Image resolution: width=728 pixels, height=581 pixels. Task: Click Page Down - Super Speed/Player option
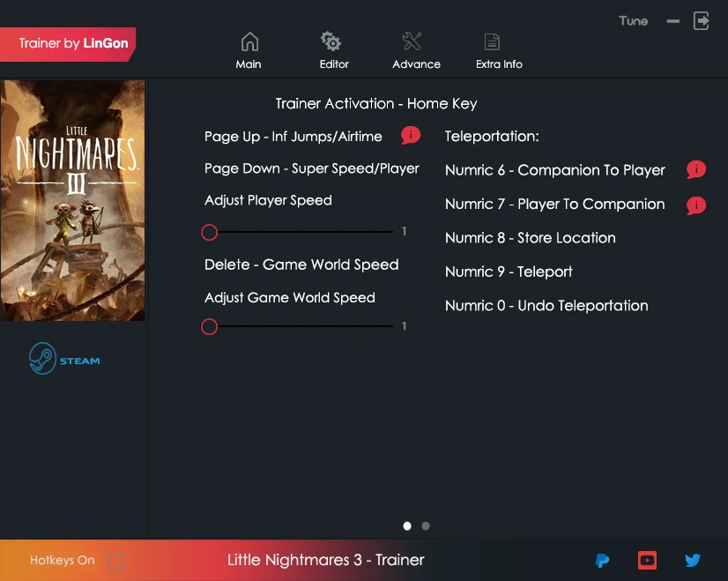click(311, 168)
